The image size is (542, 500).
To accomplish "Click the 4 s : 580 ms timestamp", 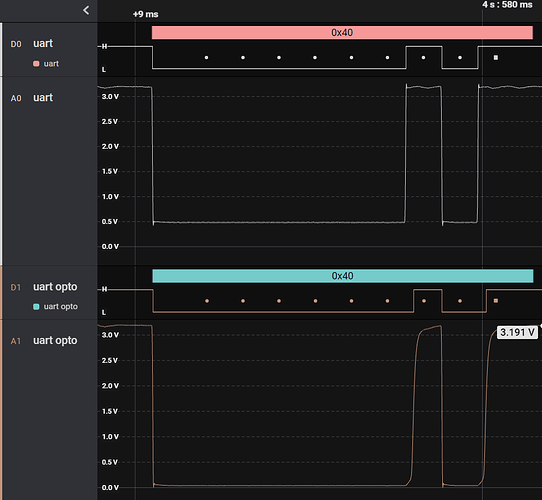I will [x=507, y=4].
